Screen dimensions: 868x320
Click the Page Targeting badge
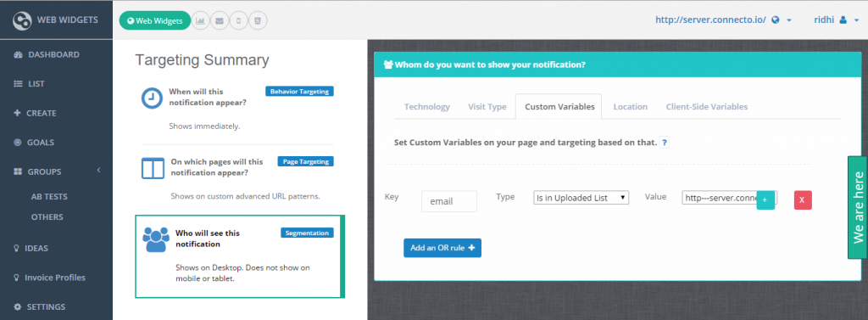pos(305,161)
